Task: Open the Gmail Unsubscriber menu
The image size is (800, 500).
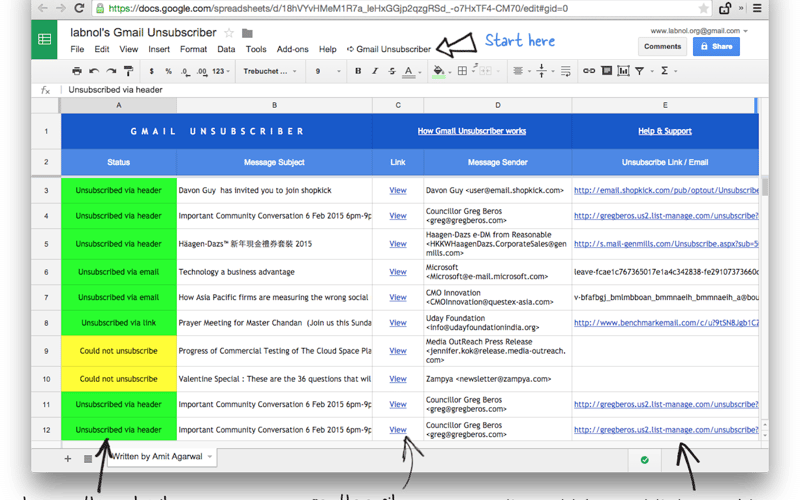Action: [389, 49]
